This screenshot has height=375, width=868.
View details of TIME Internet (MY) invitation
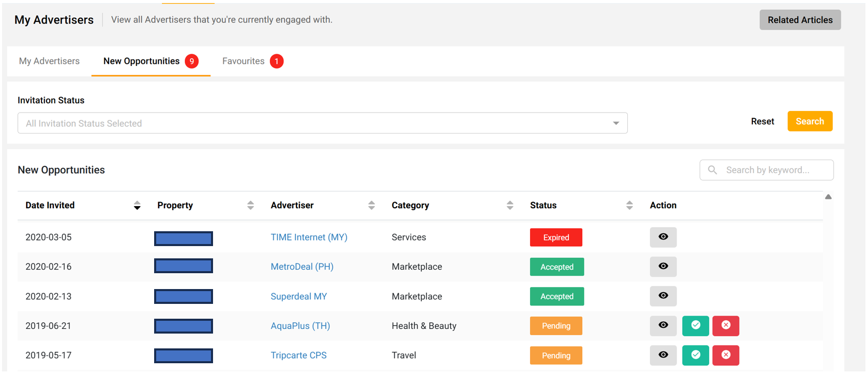663,237
